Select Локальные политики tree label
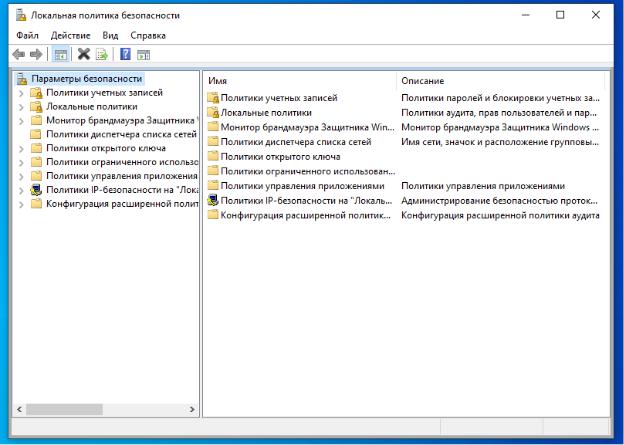Viewport: 624px width, 445px height. pyautogui.click(x=92, y=107)
